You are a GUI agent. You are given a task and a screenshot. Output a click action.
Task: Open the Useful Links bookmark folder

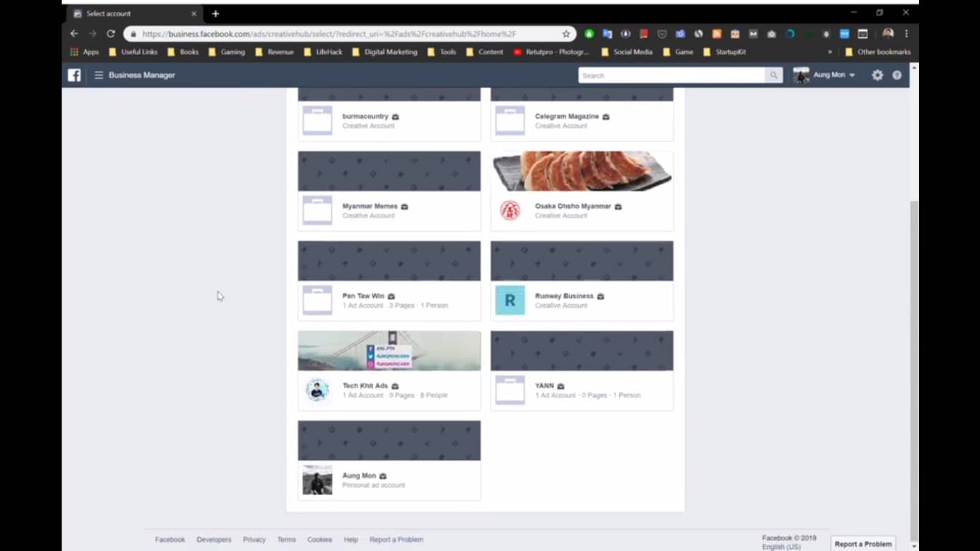point(133,52)
